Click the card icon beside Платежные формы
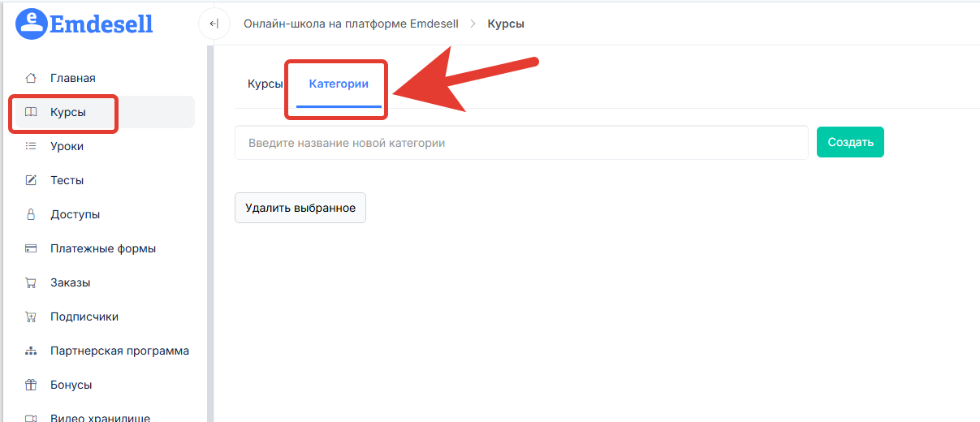This screenshot has width=980, height=422. [32, 248]
